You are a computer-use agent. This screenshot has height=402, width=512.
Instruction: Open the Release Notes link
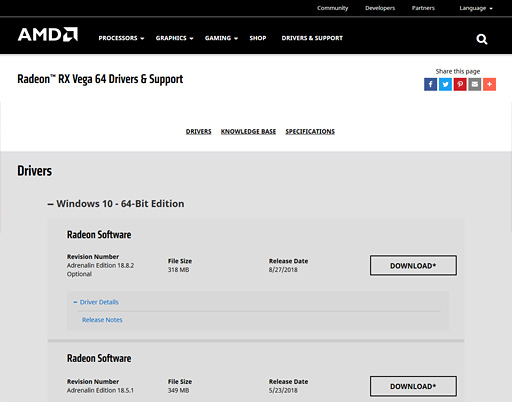tap(102, 320)
